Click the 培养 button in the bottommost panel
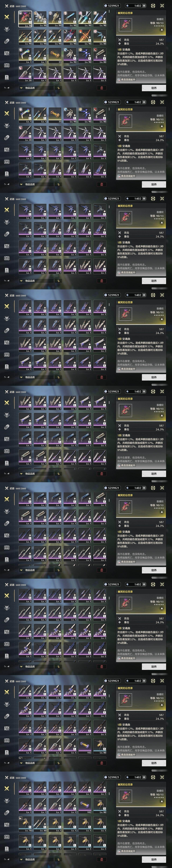The width and height of the screenshot is (172, 868). point(154,860)
